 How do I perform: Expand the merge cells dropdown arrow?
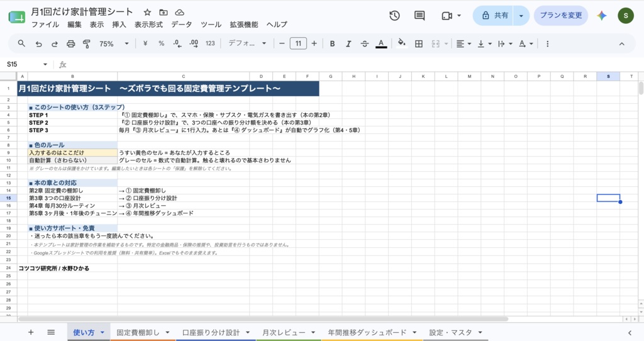tap(446, 43)
